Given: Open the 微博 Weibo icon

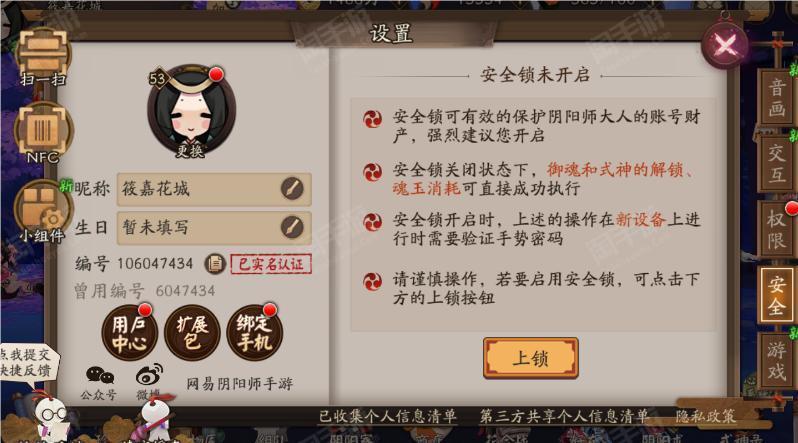Looking at the screenshot, I should coord(149,382).
